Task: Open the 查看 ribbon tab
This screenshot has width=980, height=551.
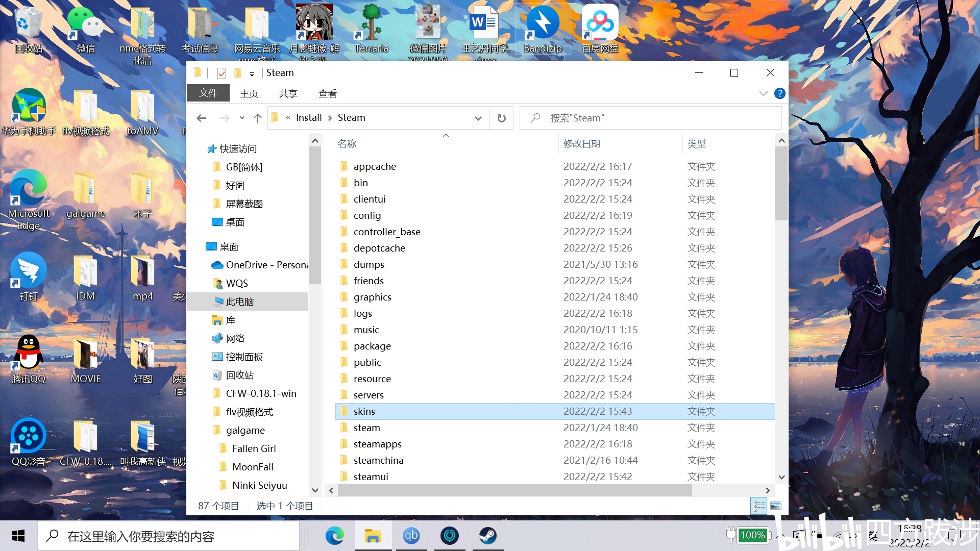Action: click(x=327, y=93)
